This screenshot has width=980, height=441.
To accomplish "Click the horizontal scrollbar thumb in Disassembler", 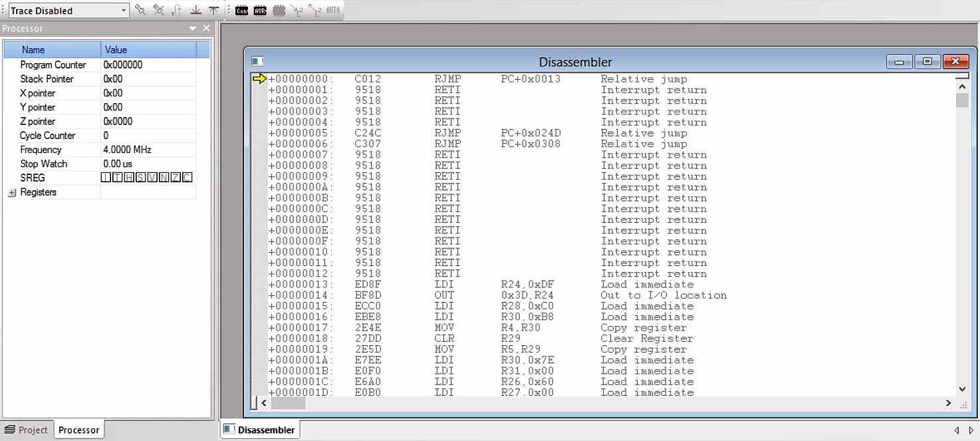I will tap(288, 403).
